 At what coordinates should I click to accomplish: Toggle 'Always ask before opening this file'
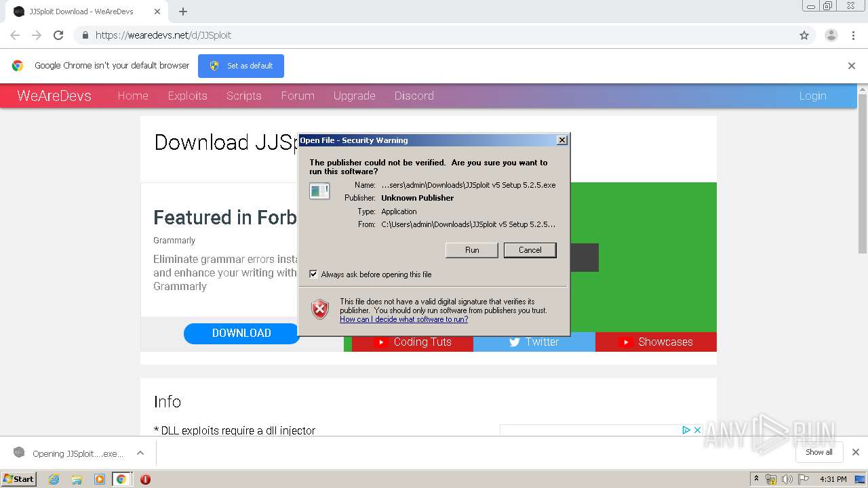tap(313, 274)
